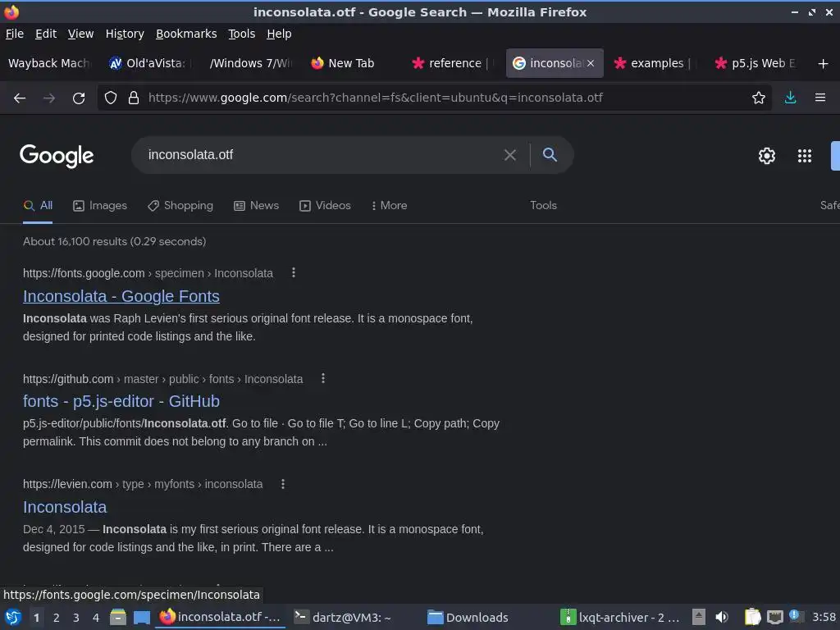Open the Help menu
The image size is (840, 630).
[279, 34]
